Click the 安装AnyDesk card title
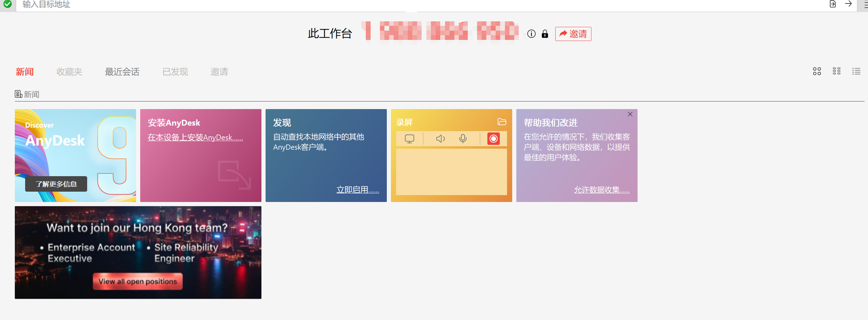This screenshot has width=868, height=320. point(174,123)
